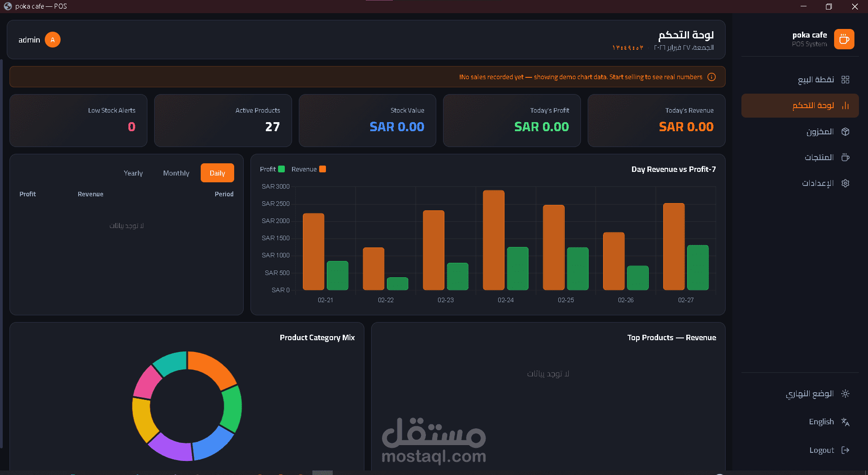Click the Revenue column header

tap(90, 194)
